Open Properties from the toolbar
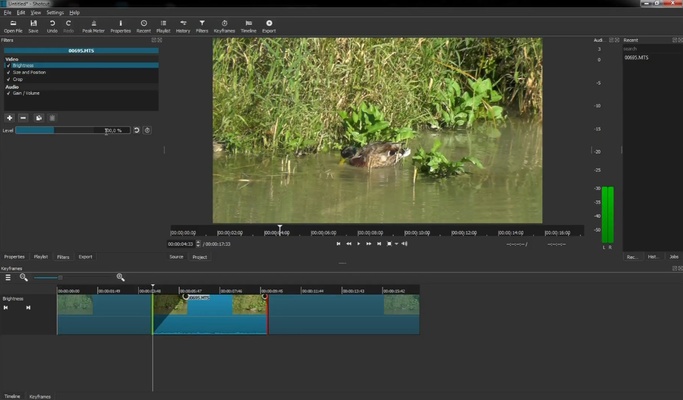The height and width of the screenshot is (400, 683). pos(121,26)
